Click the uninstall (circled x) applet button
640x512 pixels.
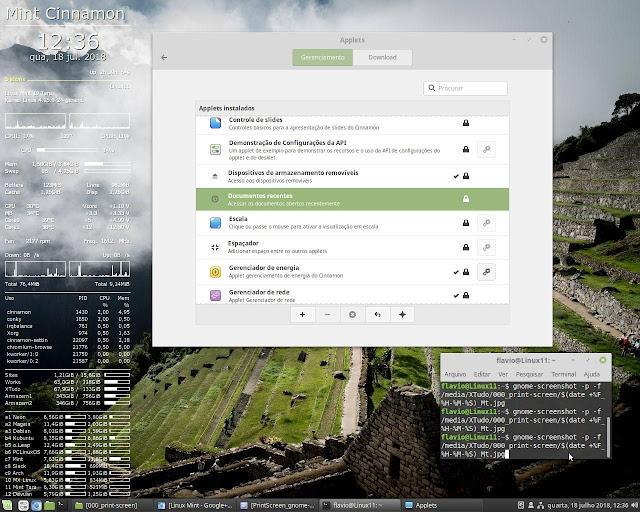pyautogui.click(x=353, y=314)
